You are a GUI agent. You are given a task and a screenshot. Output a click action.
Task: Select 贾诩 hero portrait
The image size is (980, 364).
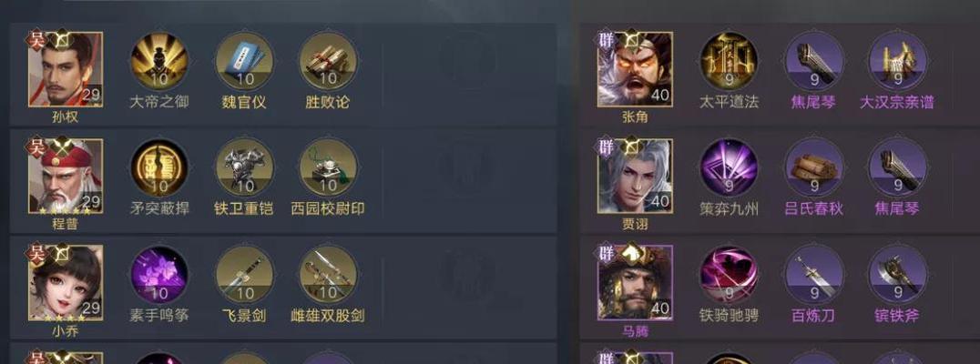click(635, 176)
